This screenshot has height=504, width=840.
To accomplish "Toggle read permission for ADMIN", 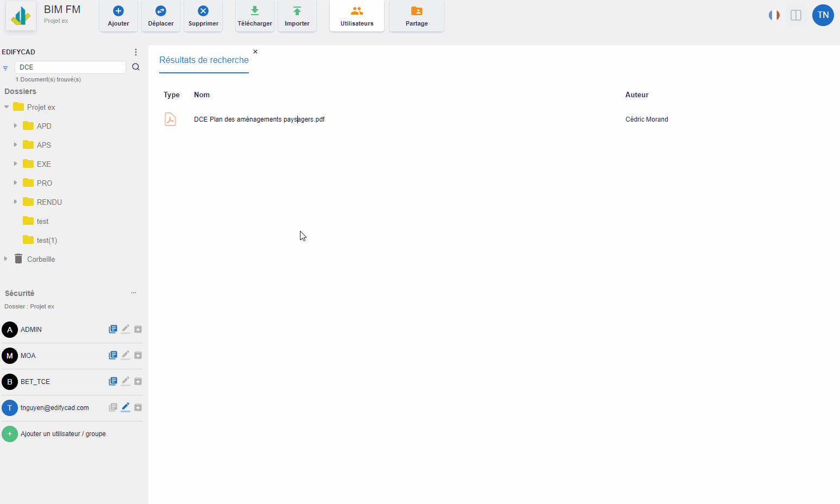I will coord(113,329).
